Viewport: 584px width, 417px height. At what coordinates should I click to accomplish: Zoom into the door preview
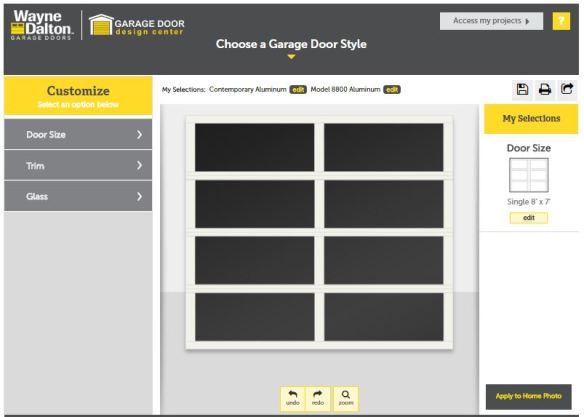coord(346,398)
